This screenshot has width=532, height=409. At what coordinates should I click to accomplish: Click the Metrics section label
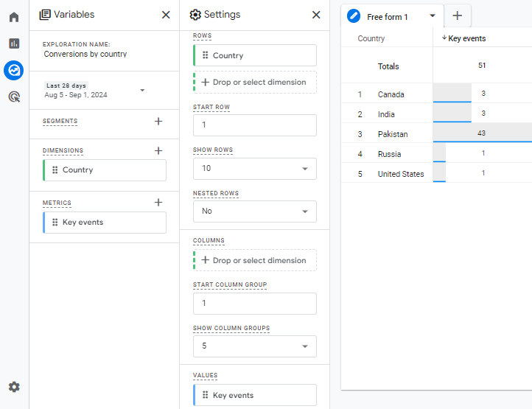57,203
